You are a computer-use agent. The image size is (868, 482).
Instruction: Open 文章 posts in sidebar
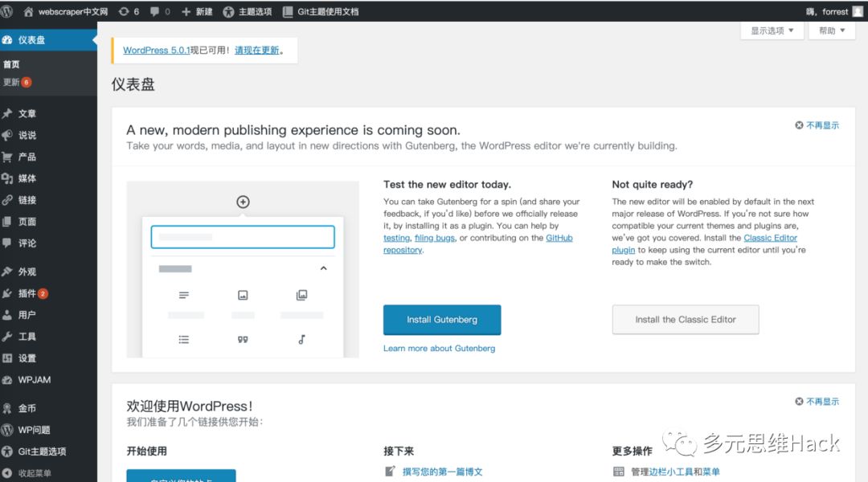48,113
